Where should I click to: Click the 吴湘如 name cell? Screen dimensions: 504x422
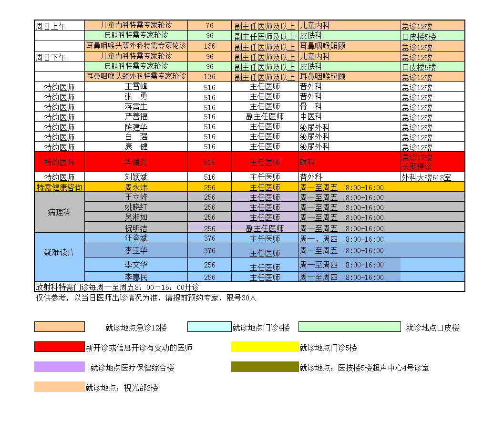pos(136,217)
